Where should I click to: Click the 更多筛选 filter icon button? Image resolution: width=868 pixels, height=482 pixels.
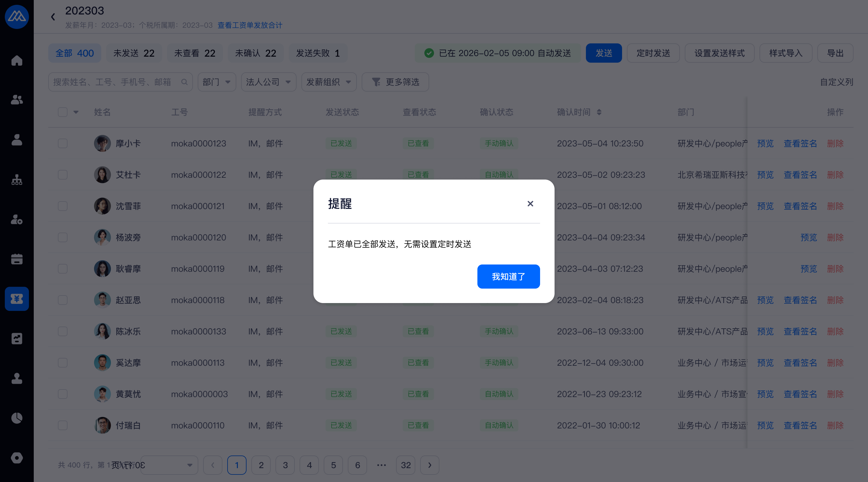coord(395,82)
